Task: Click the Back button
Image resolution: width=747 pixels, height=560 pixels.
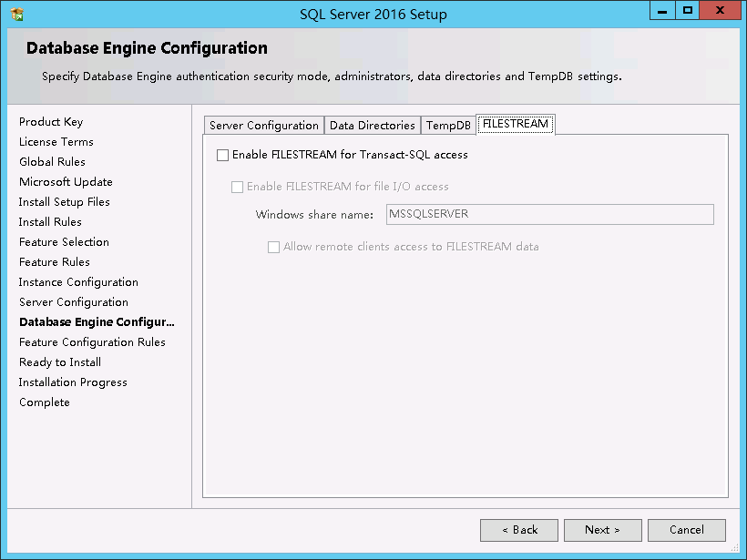Action: point(519,530)
